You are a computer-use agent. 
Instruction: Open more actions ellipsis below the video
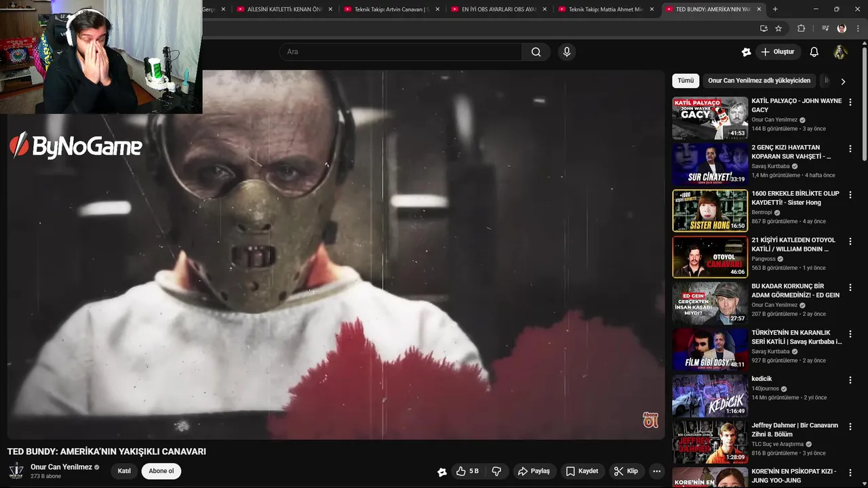pyautogui.click(x=656, y=471)
